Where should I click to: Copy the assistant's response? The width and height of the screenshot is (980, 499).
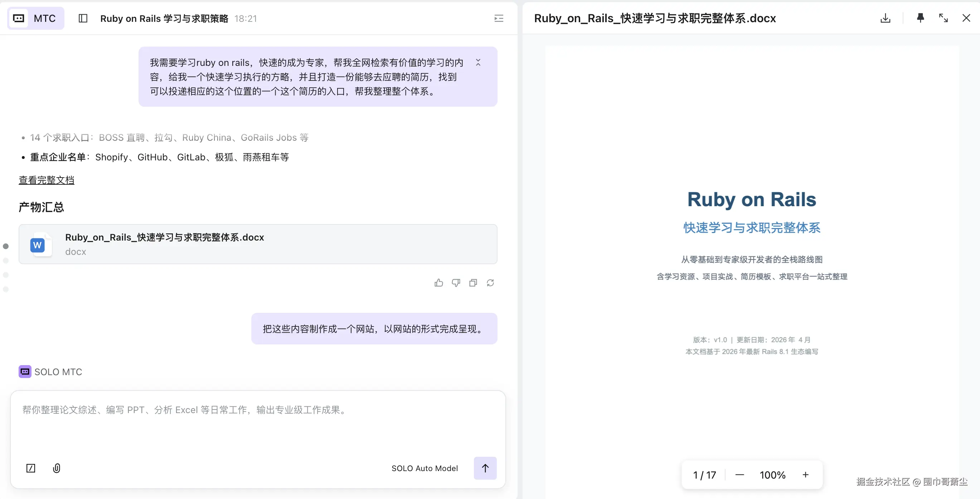[473, 282]
